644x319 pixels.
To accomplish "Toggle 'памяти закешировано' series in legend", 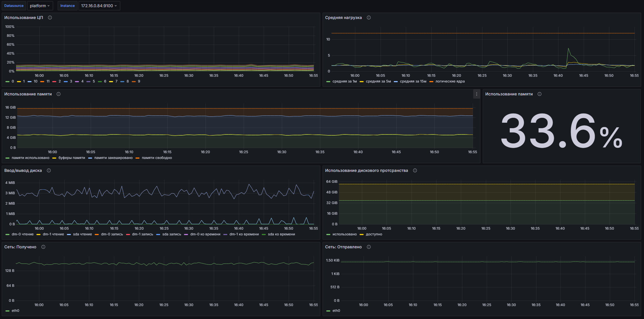I will pos(113,158).
